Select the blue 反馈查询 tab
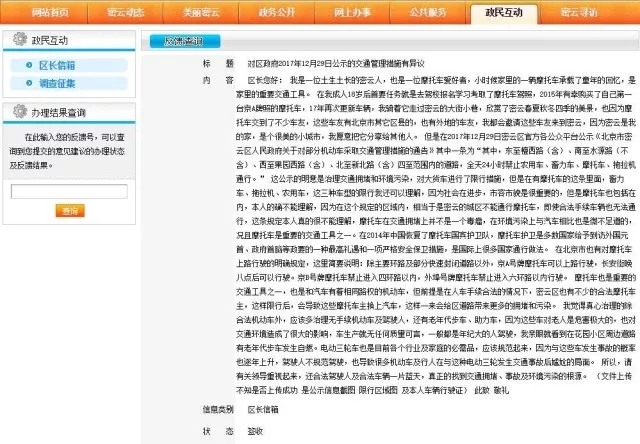This screenshot has height=444, width=640. point(185,41)
